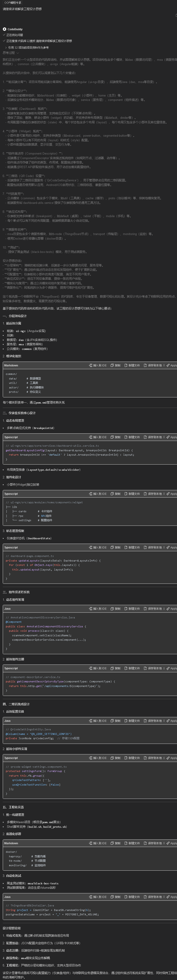
Task: Click 复制 on the AnnotationComponentDiscoveryService block
Action: pyautogui.click(x=115, y=609)
